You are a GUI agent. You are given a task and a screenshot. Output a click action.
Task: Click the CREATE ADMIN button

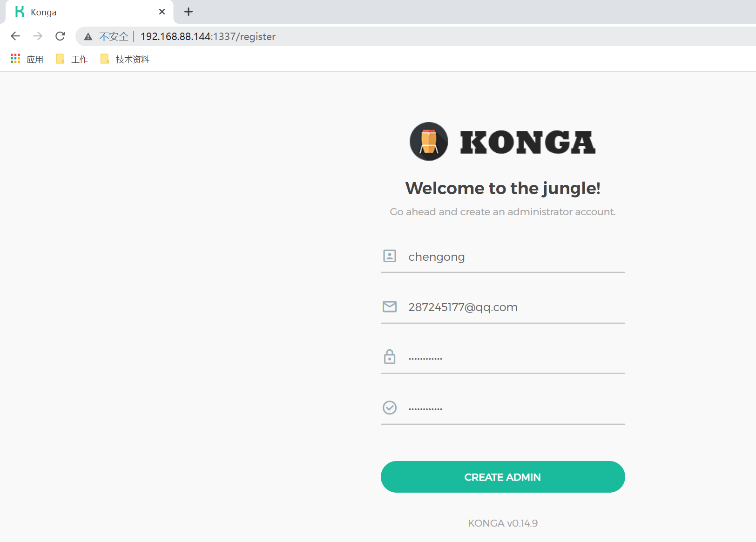click(x=503, y=477)
